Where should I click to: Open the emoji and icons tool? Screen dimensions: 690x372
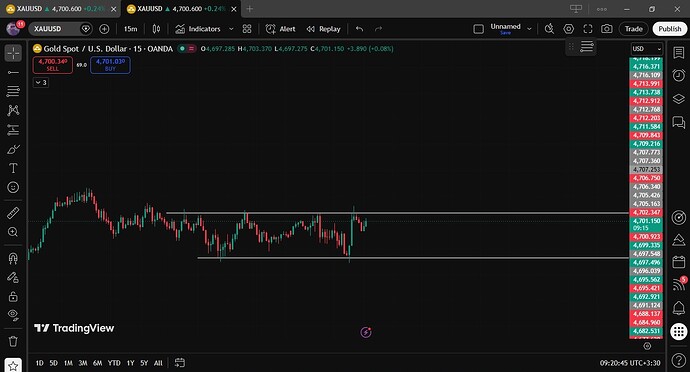[13, 187]
